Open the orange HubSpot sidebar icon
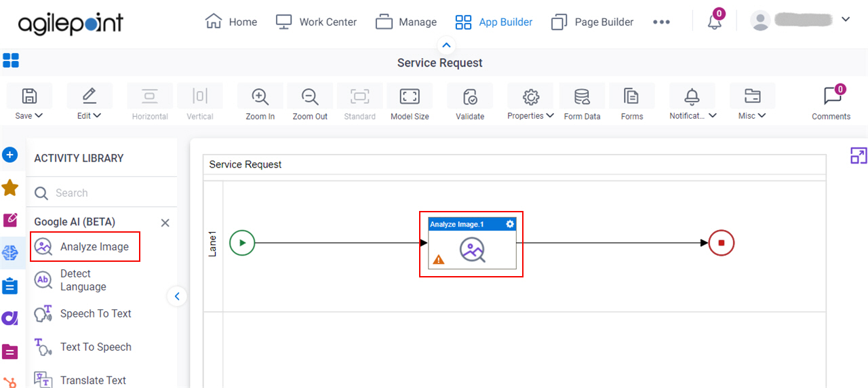The width and height of the screenshot is (868, 388). tap(10, 382)
